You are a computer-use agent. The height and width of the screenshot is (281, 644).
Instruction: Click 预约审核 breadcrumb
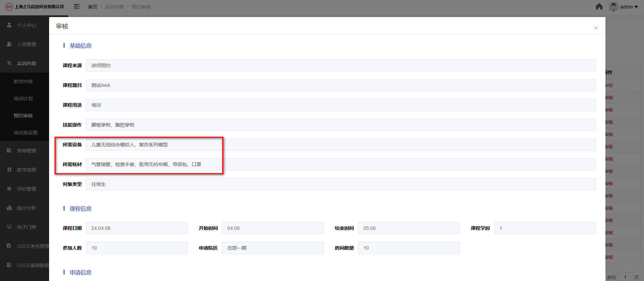[x=141, y=7]
